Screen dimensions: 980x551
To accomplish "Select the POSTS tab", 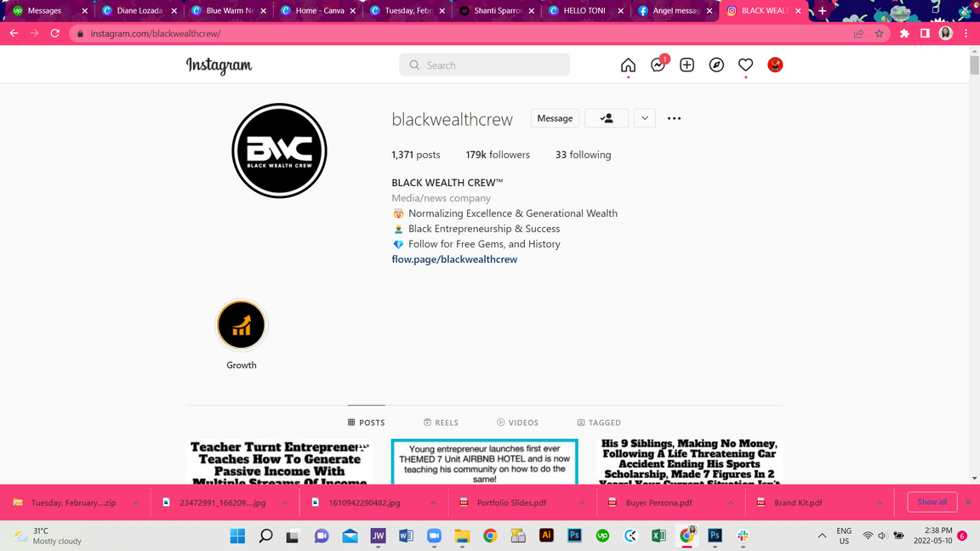I will point(367,423).
